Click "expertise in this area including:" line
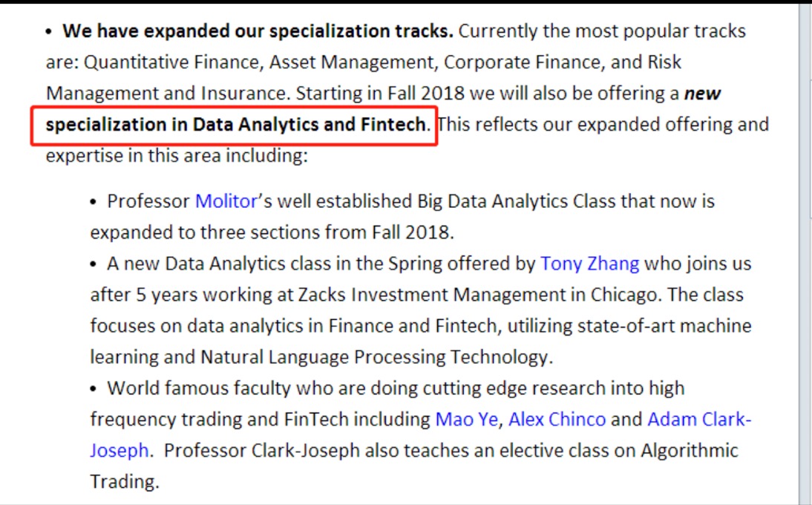Screen dimensions: 812x505 pyautogui.click(x=176, y=156)
